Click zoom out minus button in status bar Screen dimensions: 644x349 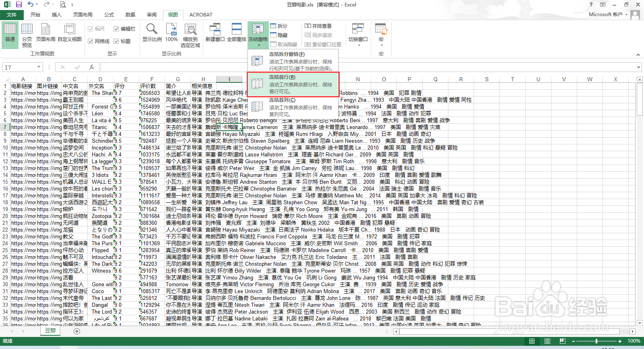(574, 341)
